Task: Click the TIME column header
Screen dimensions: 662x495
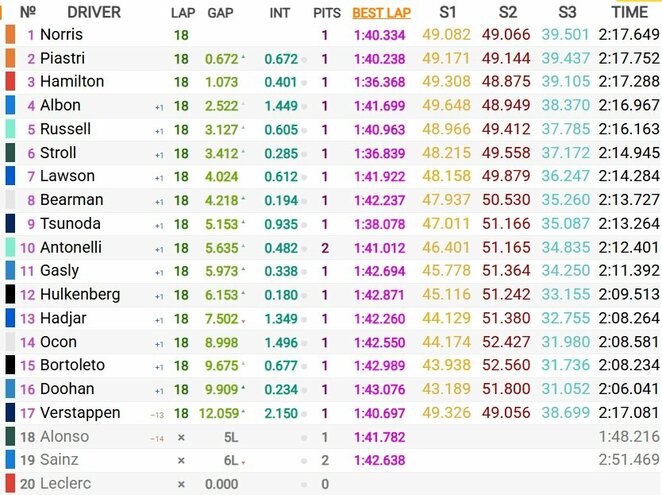Action: (628, 12)
